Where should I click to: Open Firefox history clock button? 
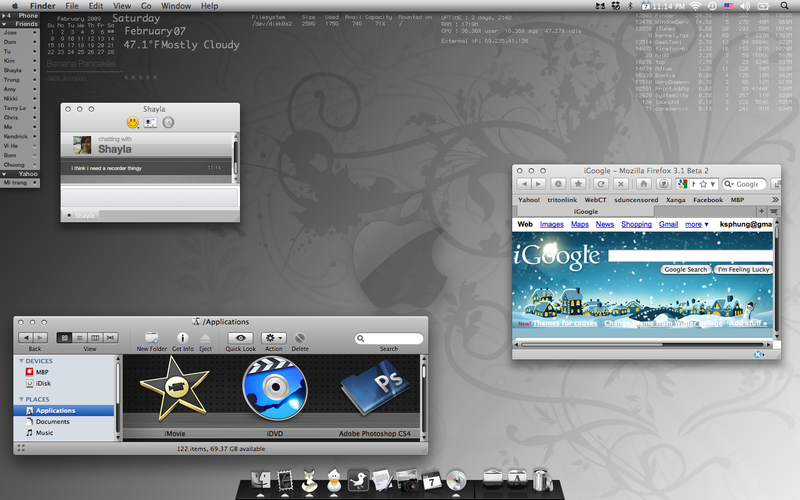tap(558, 184)
